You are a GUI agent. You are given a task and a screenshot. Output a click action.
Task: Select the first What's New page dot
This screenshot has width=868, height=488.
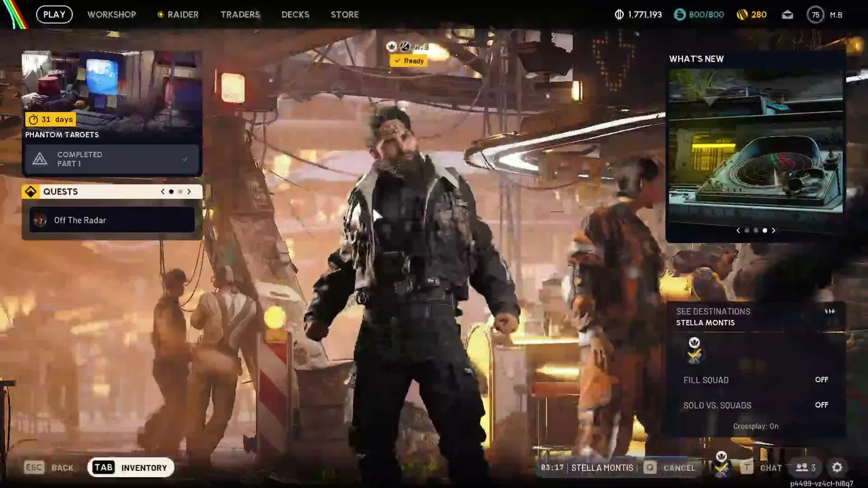coord(747,230)
